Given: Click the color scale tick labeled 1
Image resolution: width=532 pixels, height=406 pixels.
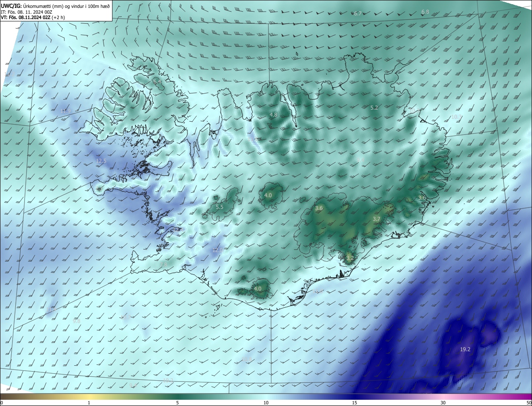Looking at the screenshot, I should (x=89, y=403).
